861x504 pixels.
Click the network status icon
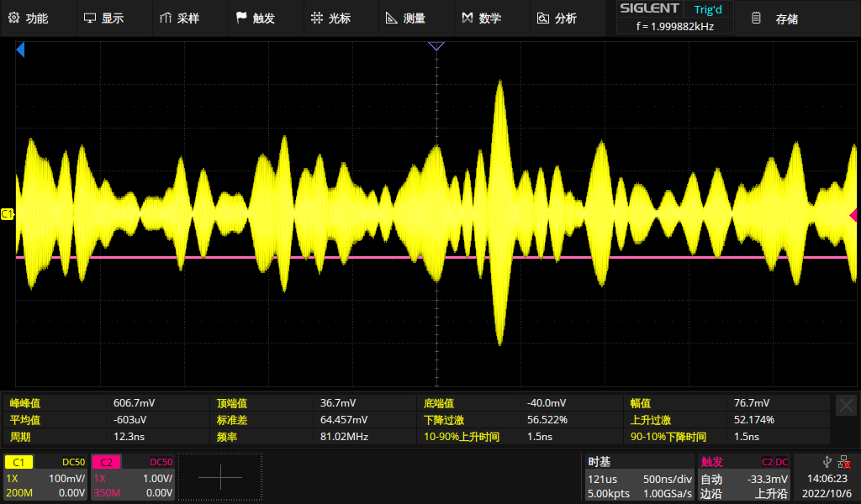843,461
